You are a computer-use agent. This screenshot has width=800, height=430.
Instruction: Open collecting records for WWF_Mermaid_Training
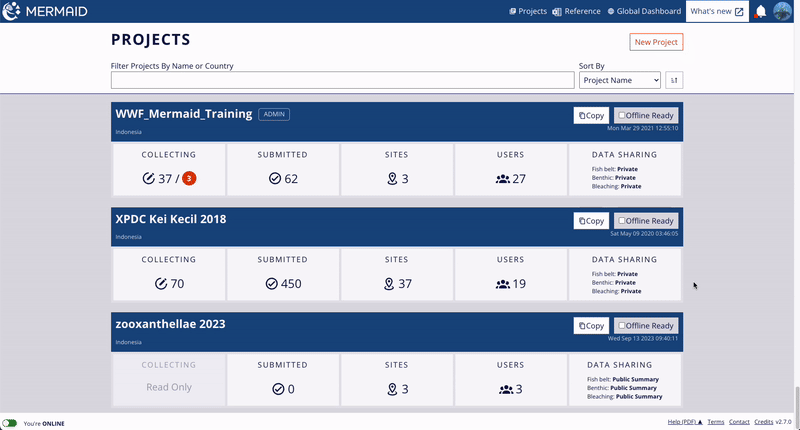[169, 178]
